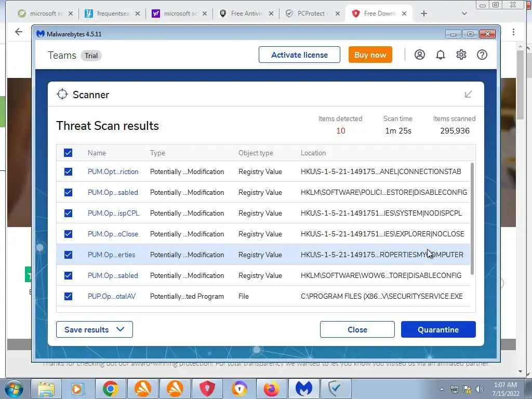Click Action Center flag tray icon
Screen dimensions: 532x399
[467, 389]
